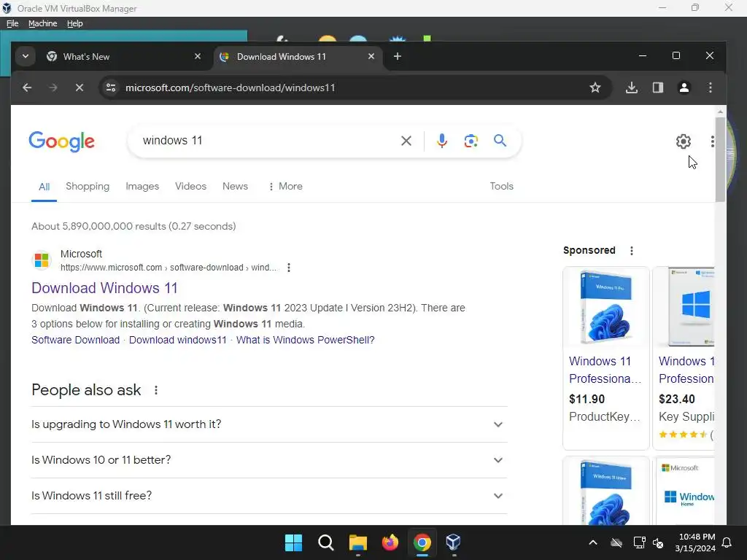Open Google quick settings gear
The width and height of the screenshot is (747, 560).
point(683,141)
